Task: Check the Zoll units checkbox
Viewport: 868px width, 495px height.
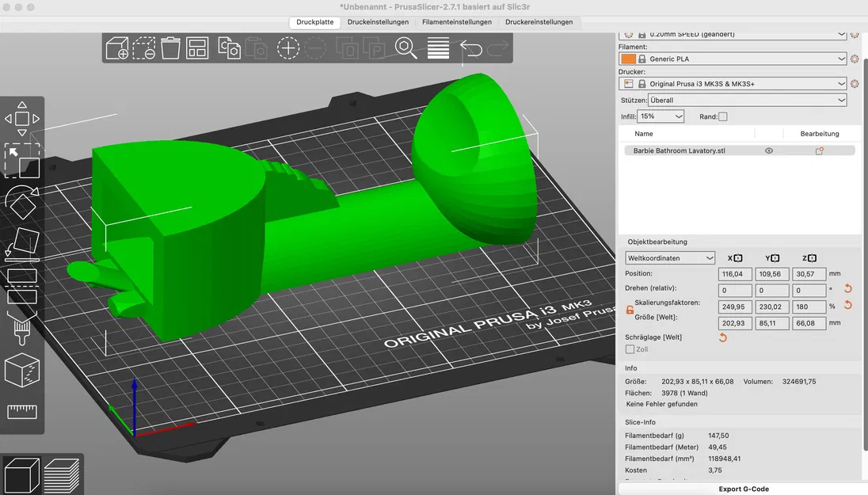Action: coord(630,349)
